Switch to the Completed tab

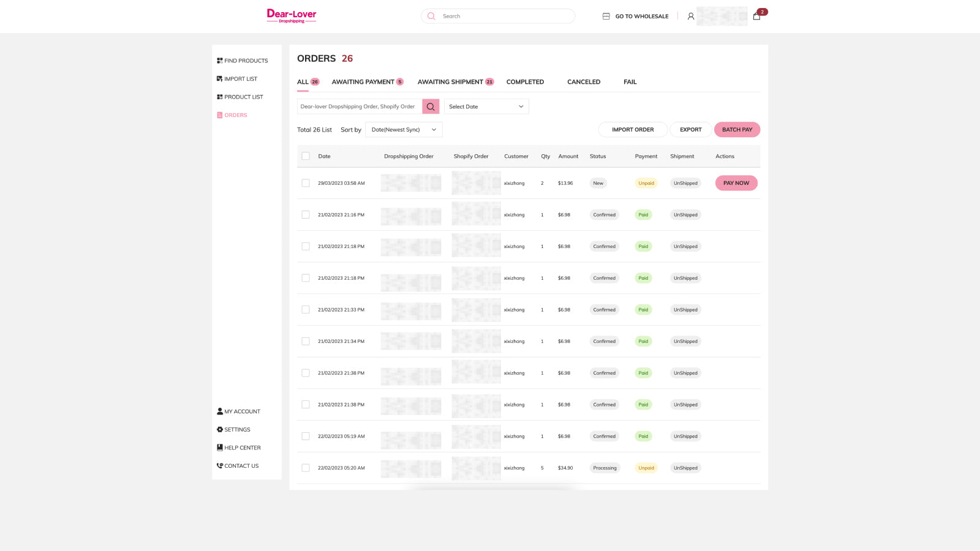point(525,82)
